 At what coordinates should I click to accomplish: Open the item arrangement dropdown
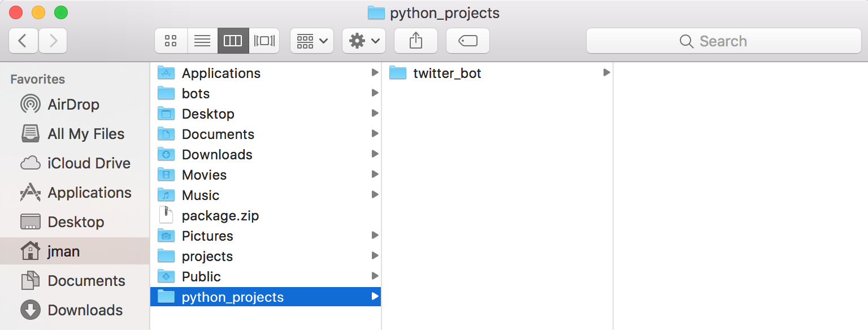(x=312, y=41)
